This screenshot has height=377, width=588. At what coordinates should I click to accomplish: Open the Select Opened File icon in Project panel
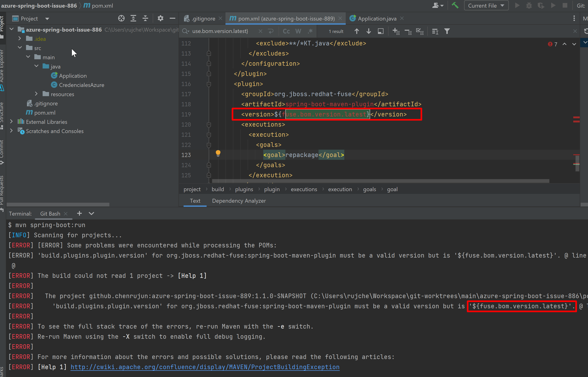(121, 18)
